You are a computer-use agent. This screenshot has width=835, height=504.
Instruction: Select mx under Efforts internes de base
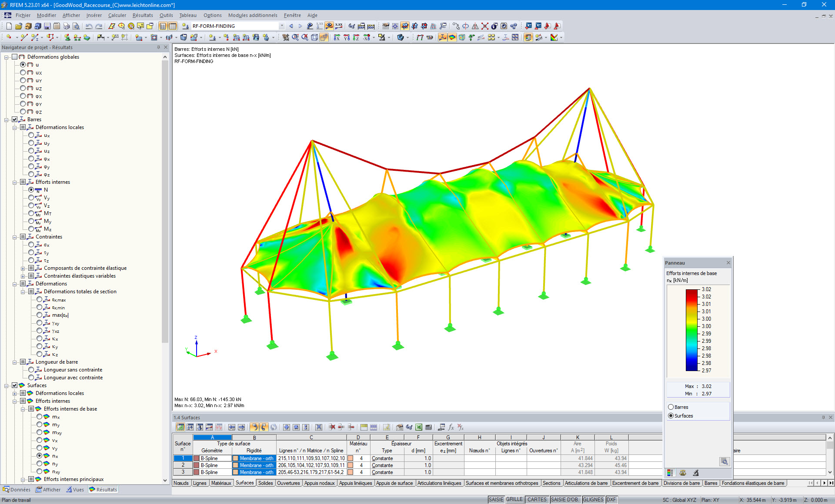point(39,417)
